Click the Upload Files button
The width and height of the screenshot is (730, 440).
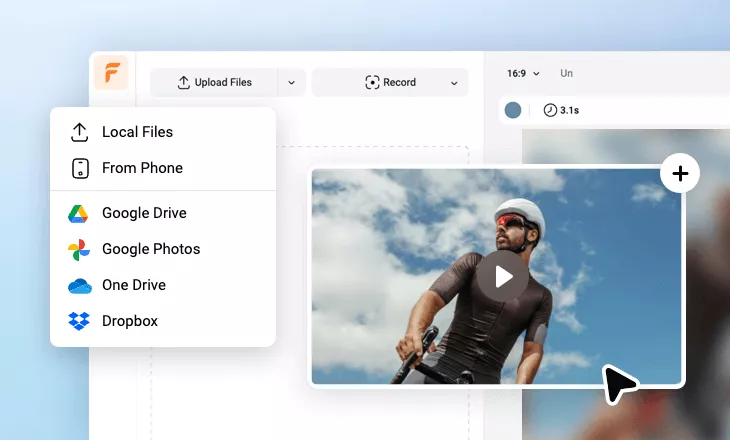214,82
